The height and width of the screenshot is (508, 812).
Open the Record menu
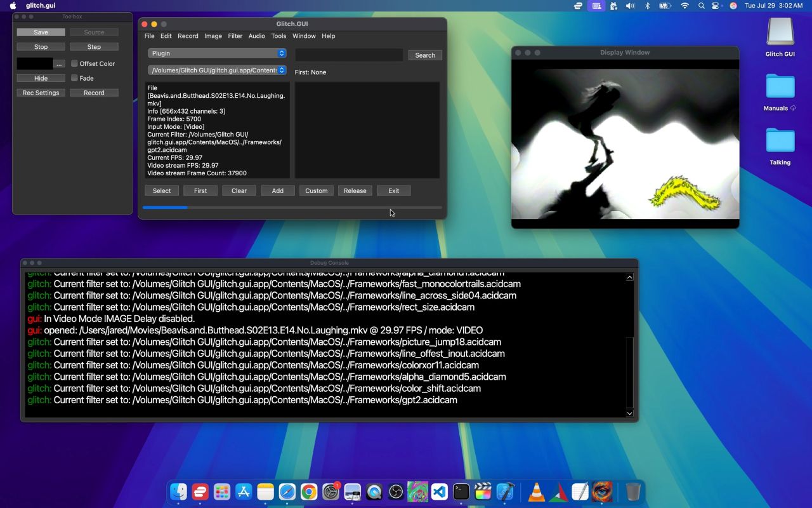tap(188, 36)
